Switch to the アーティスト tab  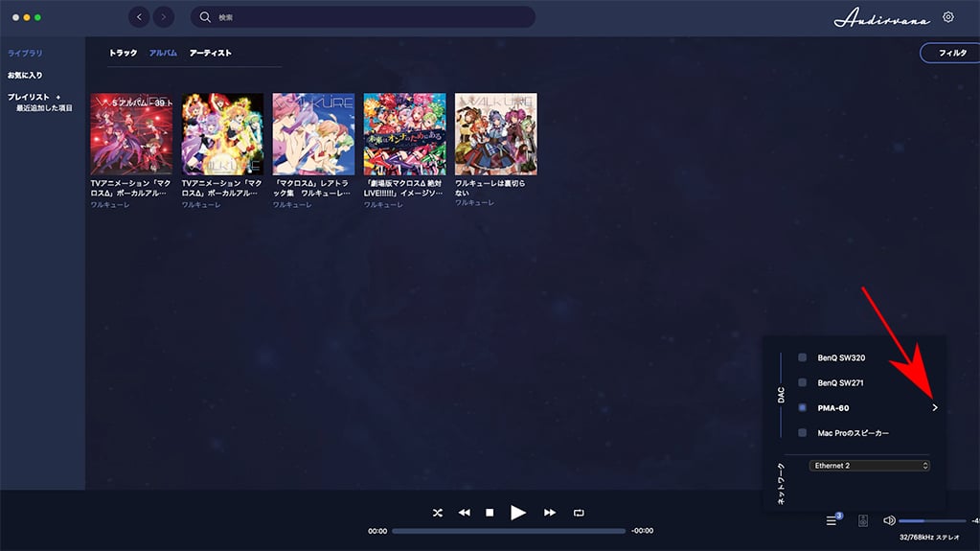tap(211, 53)
